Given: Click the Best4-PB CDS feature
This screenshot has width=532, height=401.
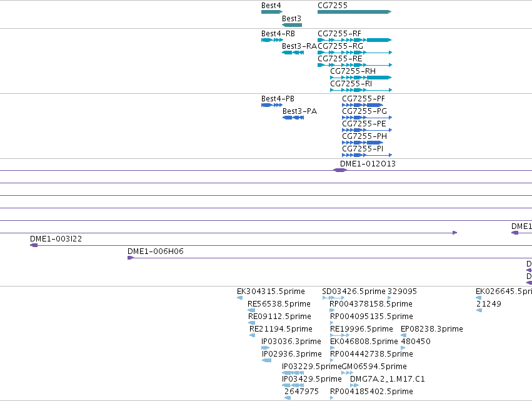Looking at the screenshot, I should coord(272,105).
